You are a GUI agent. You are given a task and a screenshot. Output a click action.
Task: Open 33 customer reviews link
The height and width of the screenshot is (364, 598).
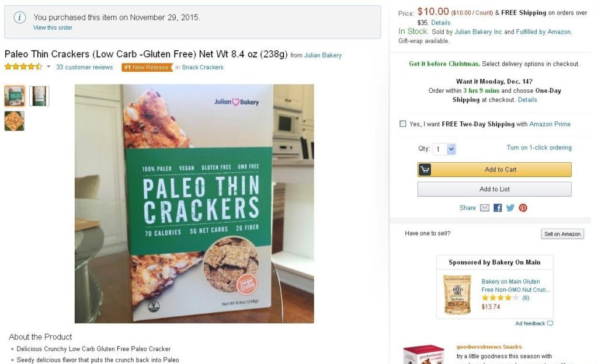pos(84,68)
